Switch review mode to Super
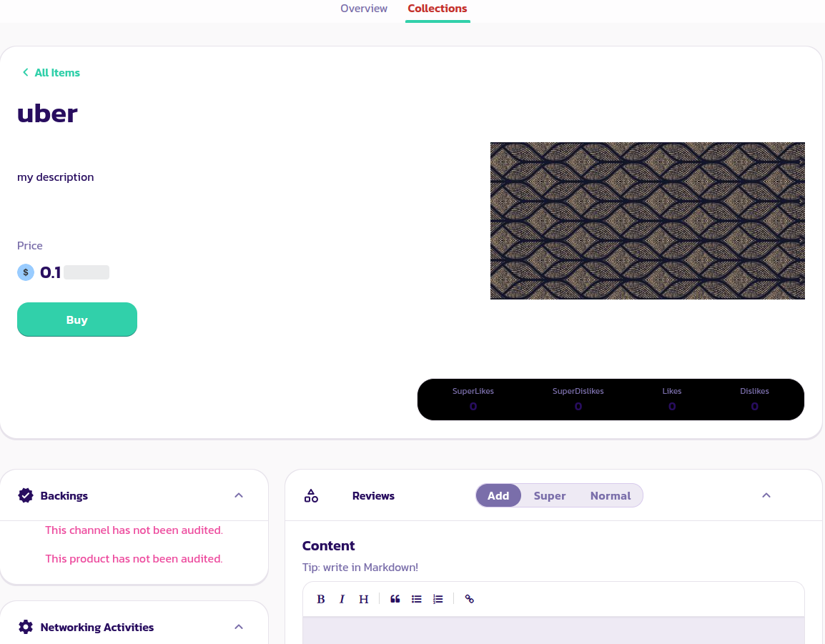This screenshot has width=825, height=644. pyautogui.click(x=549, y=496)
